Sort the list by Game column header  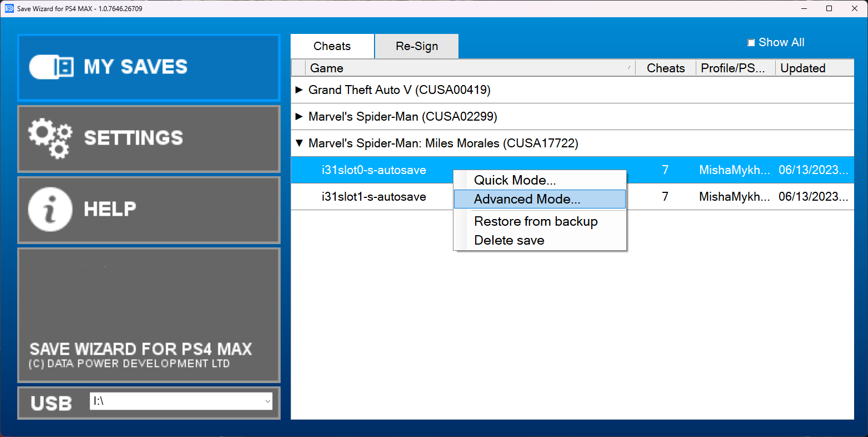click(x=470, y=68)
